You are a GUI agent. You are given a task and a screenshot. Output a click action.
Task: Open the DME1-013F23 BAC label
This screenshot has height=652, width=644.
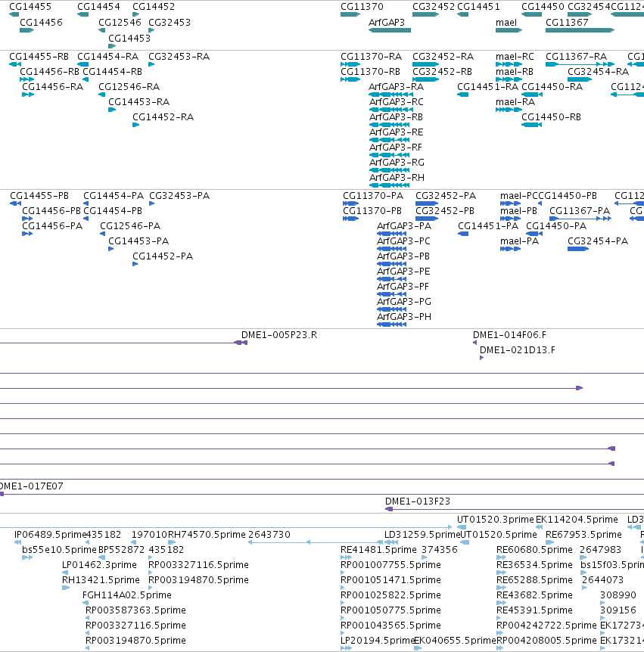(418, 501)
